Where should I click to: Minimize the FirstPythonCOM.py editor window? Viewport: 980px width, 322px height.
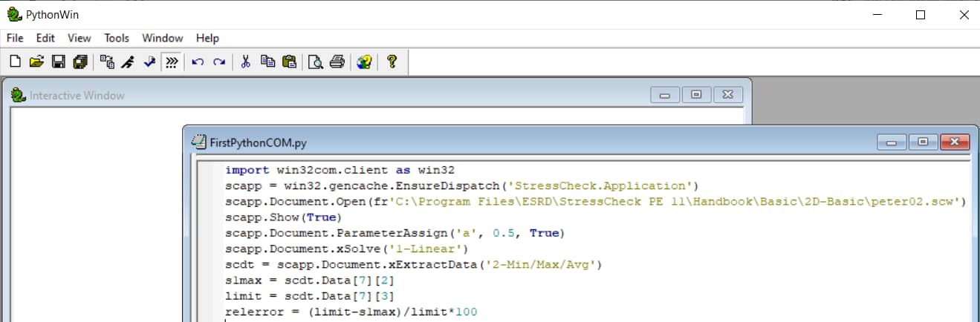892,142
